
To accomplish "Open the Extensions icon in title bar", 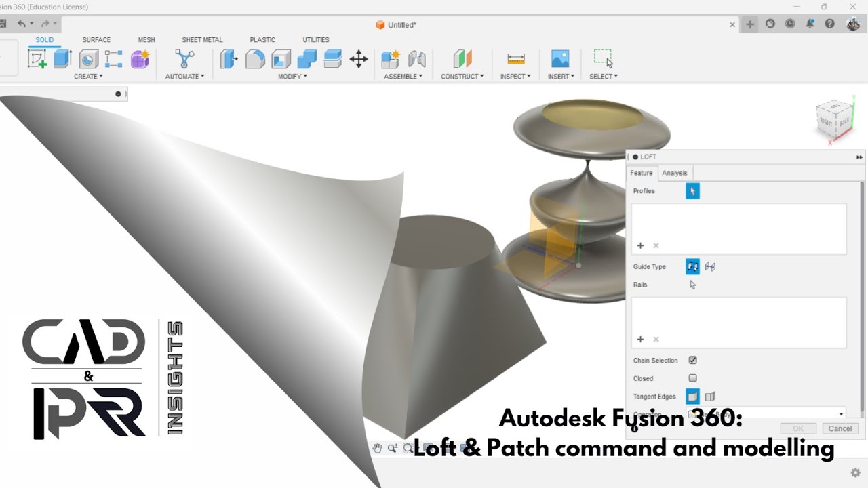I will (x=770, y=24).
